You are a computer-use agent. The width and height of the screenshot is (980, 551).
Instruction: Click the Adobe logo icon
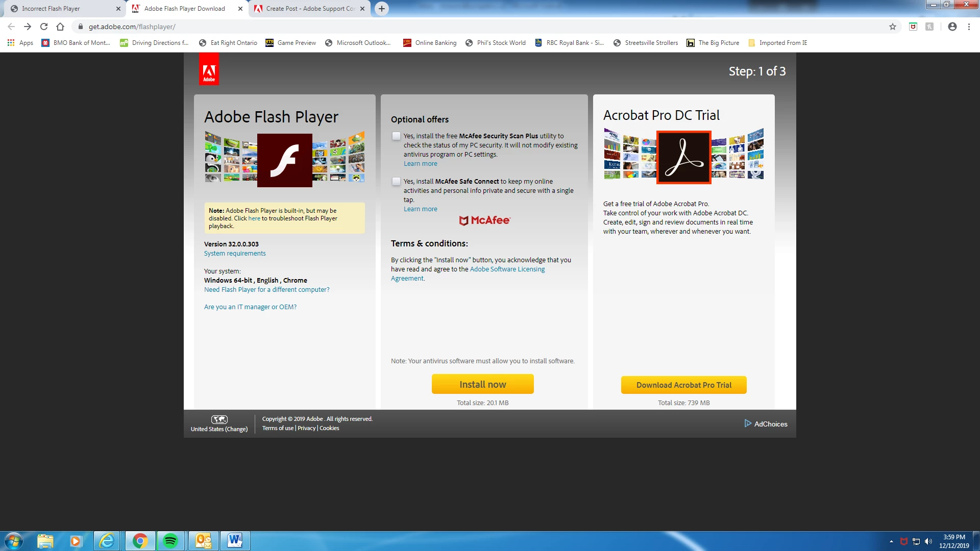209,69
